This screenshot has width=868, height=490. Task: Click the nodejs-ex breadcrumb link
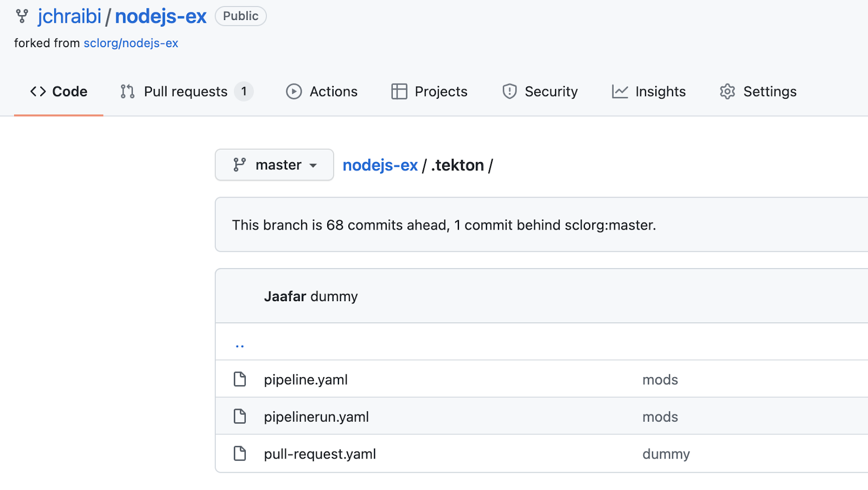(379, 164)
